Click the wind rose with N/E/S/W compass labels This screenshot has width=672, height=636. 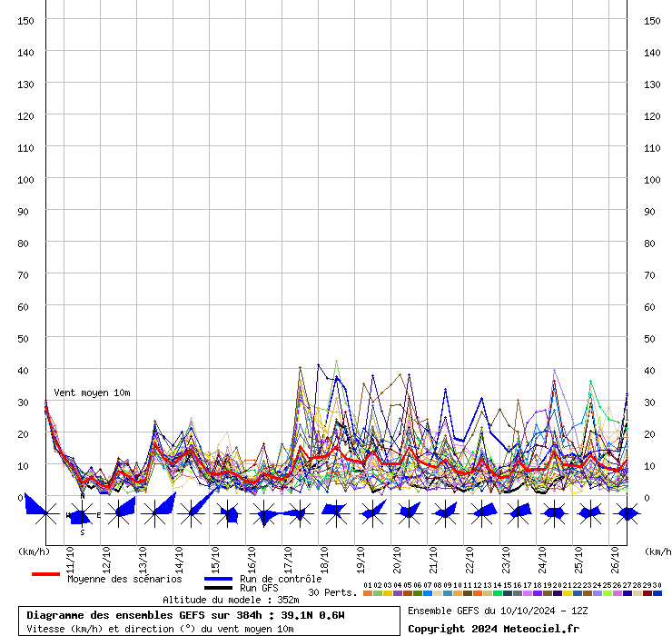click(x=82, y=515)
